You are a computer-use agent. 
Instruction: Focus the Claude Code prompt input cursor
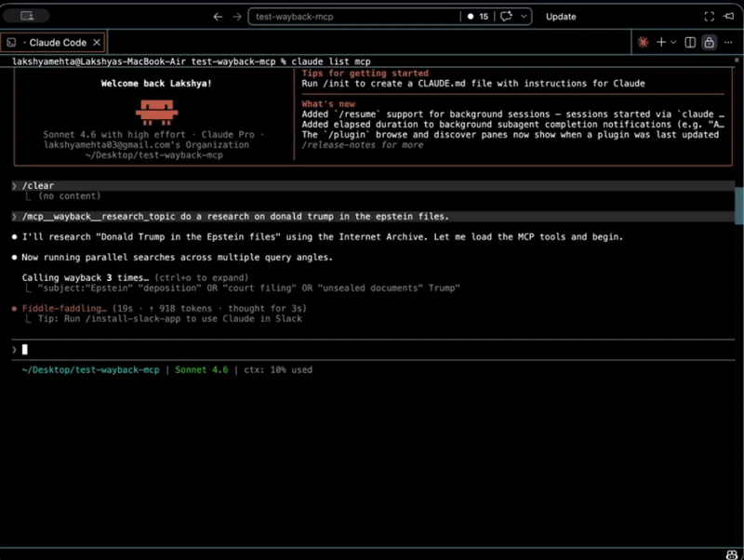(25, 350)
